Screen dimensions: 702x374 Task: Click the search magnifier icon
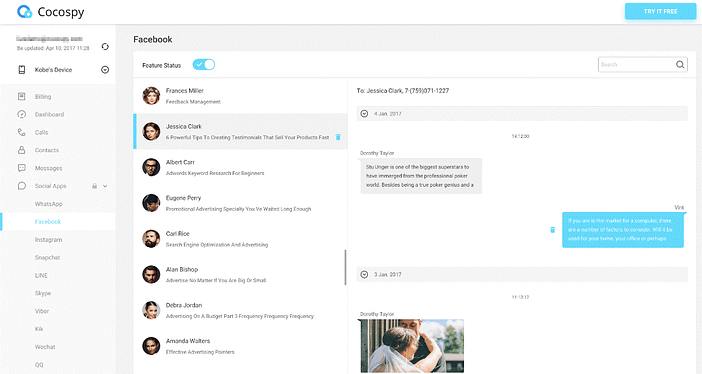pos(680,64)
